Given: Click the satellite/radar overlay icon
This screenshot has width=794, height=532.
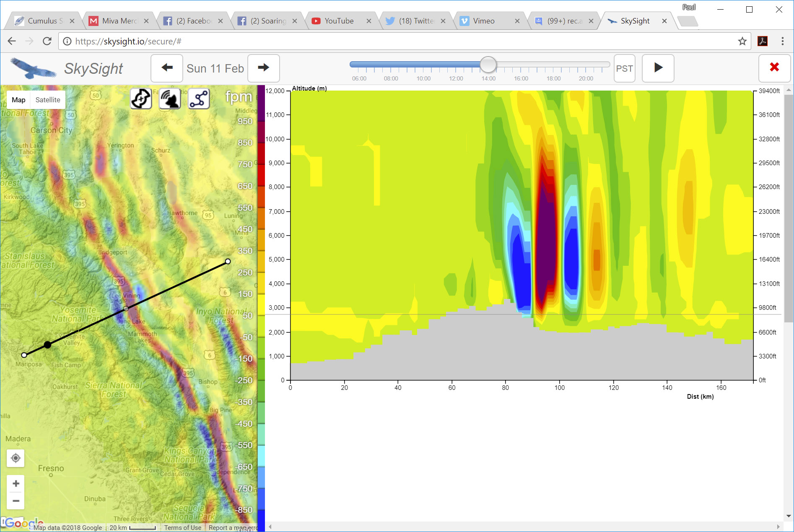Looking at the screenshot, I should [x=170, y=99].
